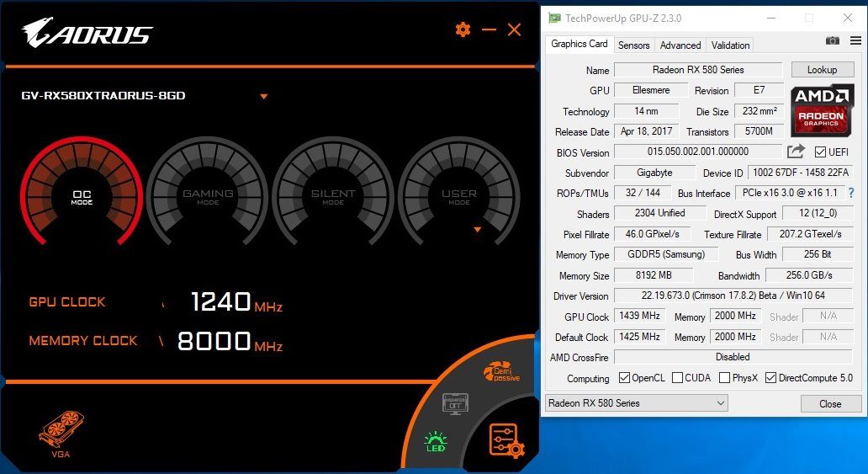Click the GPU field showing Ellesmere
This screenshot has height=474, width=868.
[651, 90]
